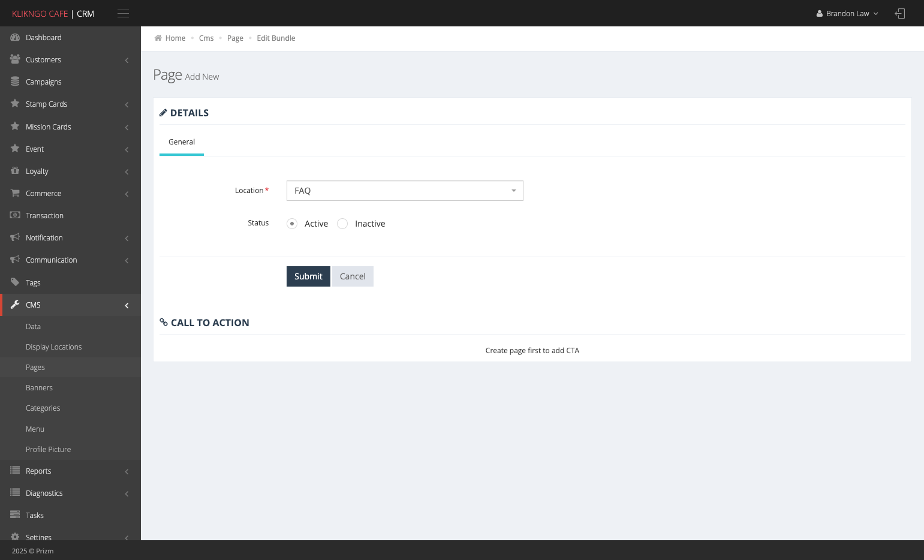Open the Location dropdown showing FAQ
924x560 pixels.
point(405,191)
